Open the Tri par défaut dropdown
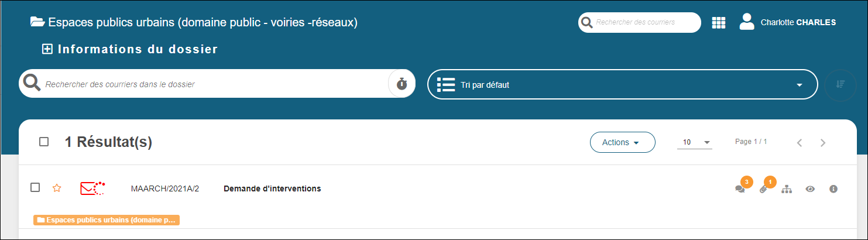868x240 pixels. coord(622,85)
